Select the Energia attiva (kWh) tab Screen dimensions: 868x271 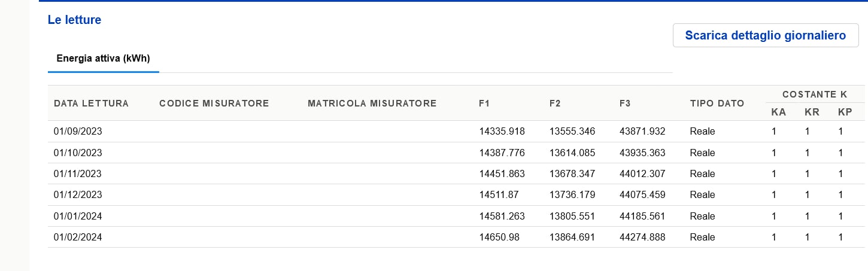coord(103,59)
